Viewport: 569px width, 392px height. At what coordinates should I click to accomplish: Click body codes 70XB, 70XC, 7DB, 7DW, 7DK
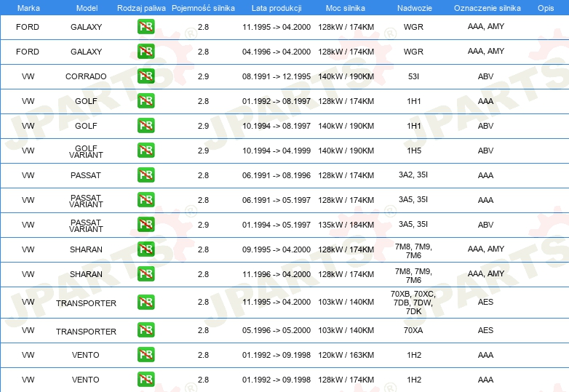(413, 303)
